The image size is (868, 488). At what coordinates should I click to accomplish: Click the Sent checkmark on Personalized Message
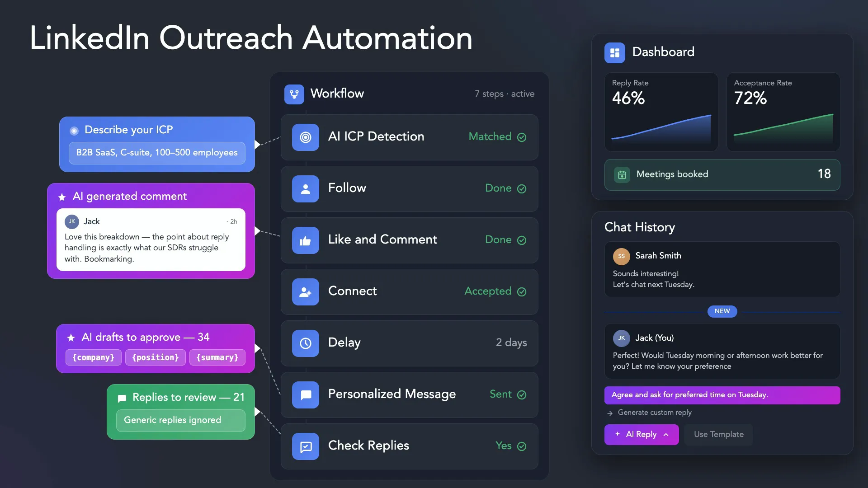(522, 395)
